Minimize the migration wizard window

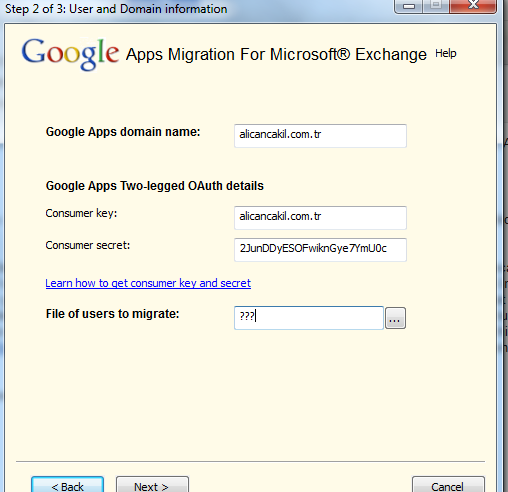tap(409, 6)
